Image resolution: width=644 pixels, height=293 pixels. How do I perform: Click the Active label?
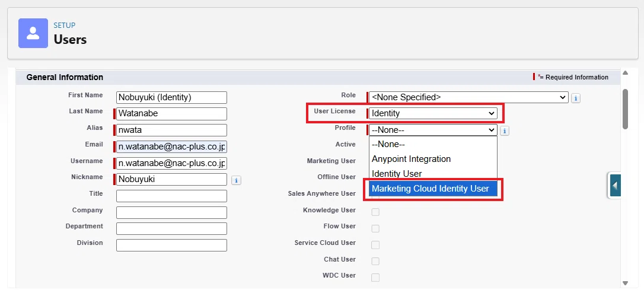click(345, 144)
